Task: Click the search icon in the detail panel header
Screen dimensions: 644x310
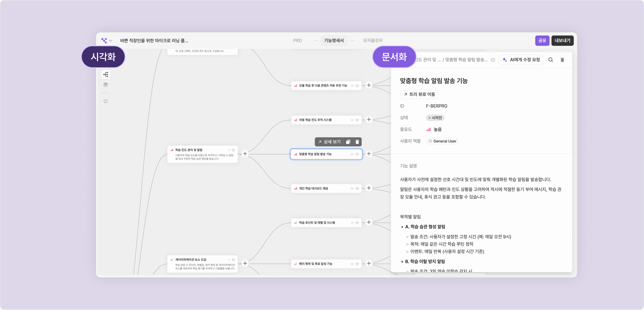Action: [551, 60]
